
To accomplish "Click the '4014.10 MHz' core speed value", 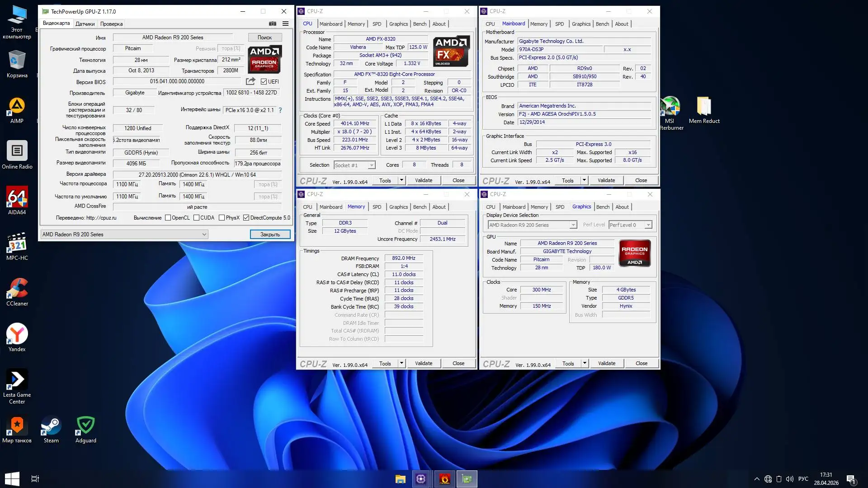I will (355, 123).
